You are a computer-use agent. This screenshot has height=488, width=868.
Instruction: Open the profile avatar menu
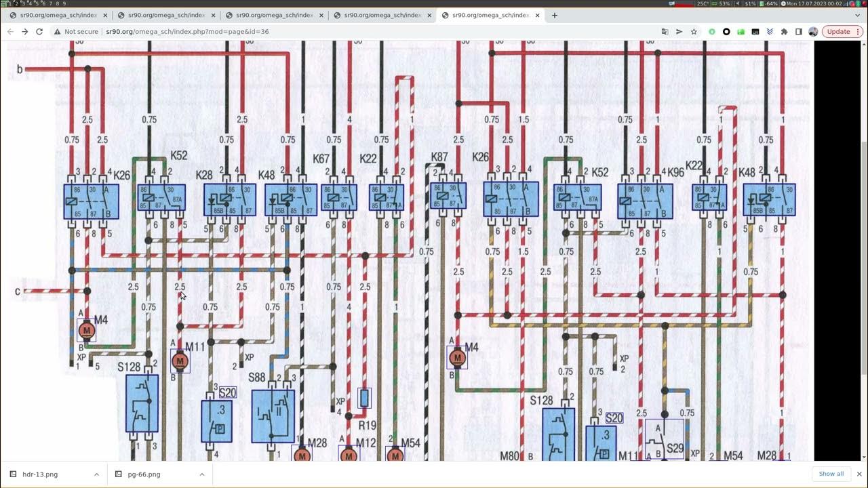(x=813, y=31)
